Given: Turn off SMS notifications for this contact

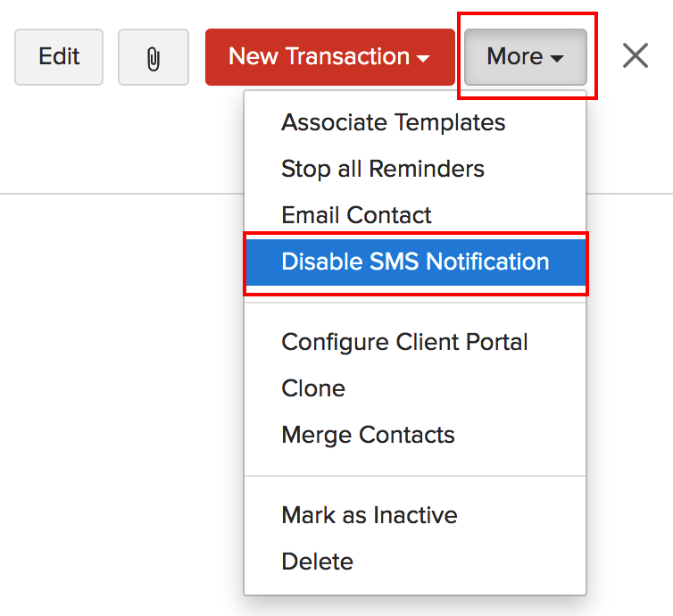Looking at the screenshot, I should 415,262.
